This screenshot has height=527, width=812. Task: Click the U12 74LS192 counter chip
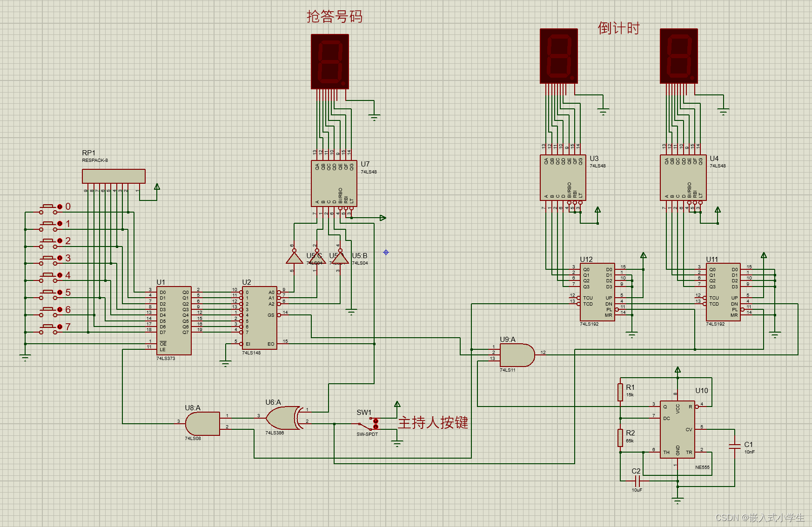click(x=597, y=292)
